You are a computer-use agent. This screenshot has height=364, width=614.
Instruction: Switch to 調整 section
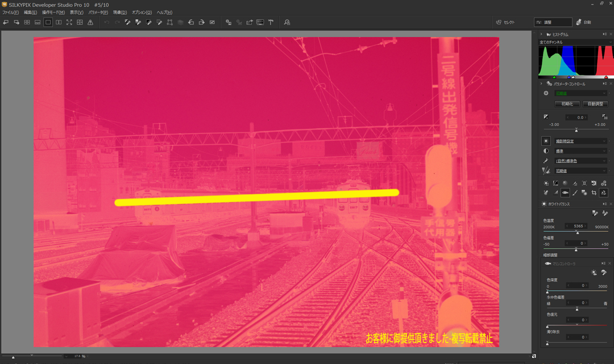pyautogui.click(x=553, y=22)
